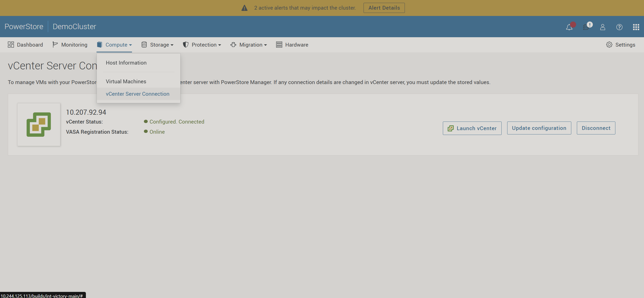644x298 pixels.
Task: Open the notifications bell with alert badge
Action: tap(569, 27)
